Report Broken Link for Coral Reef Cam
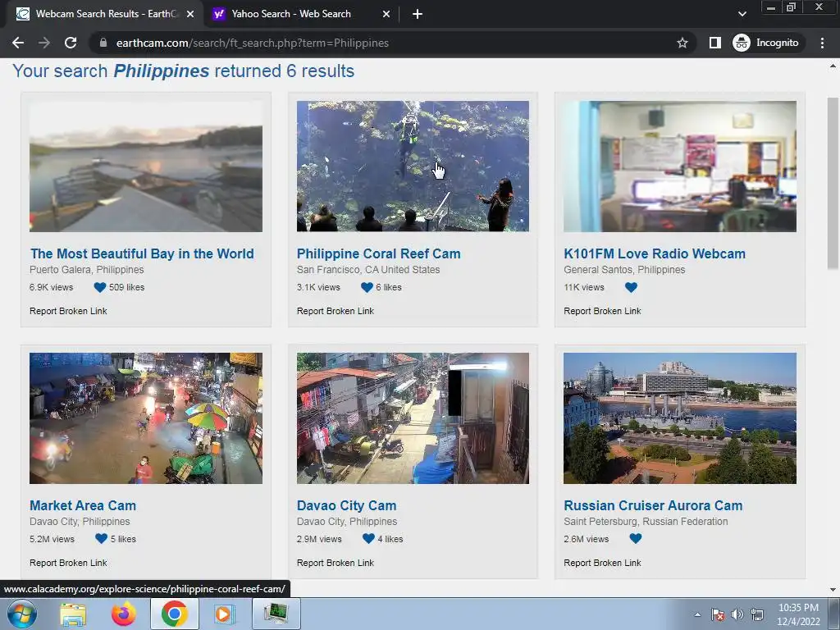Image resolution: width=840 pixels, height=630 pixels. 336,311
